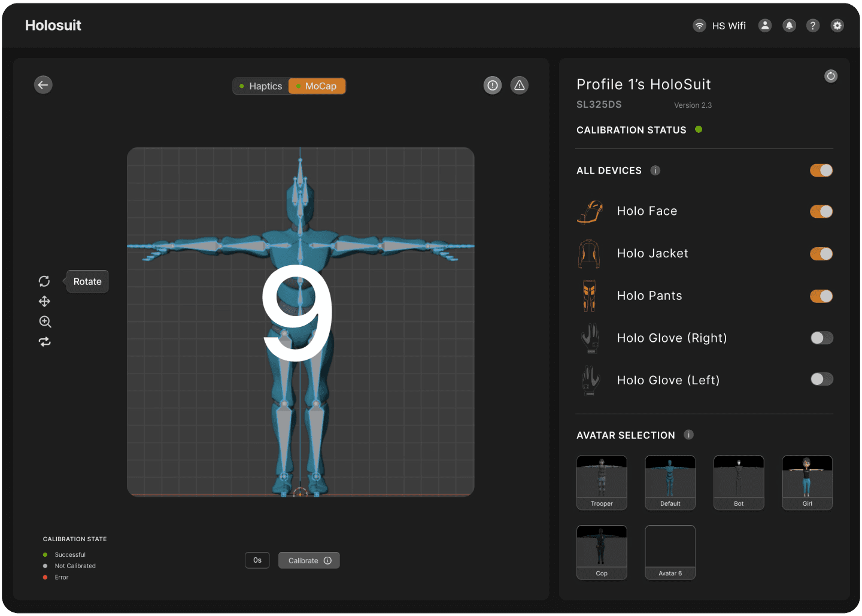
Task: Click the Profile 1's HoloSuit title
Action: (644, 84)
